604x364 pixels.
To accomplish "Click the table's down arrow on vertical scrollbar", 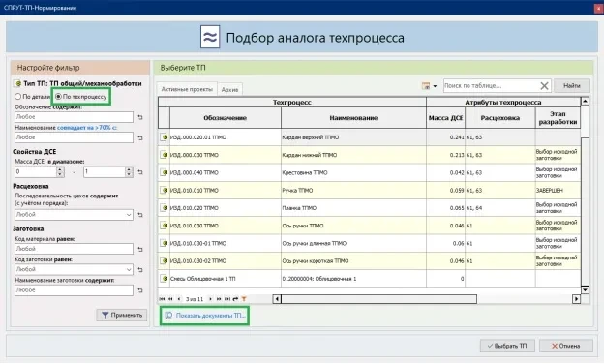I will tap(585, 290).
